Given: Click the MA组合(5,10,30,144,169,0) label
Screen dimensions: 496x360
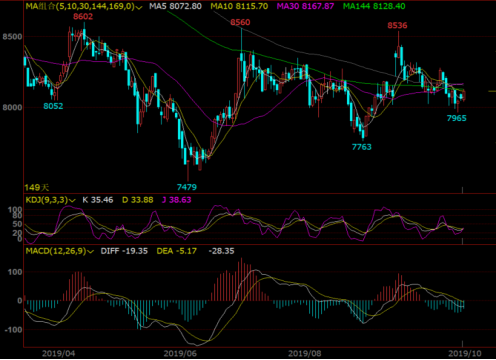Looking at the screenshot, I should tap(80, 6).
